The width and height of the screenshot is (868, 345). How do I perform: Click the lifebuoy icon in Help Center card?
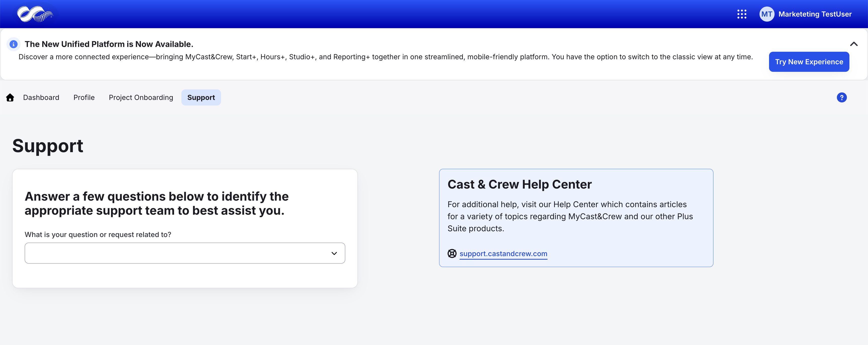(452, 253)
